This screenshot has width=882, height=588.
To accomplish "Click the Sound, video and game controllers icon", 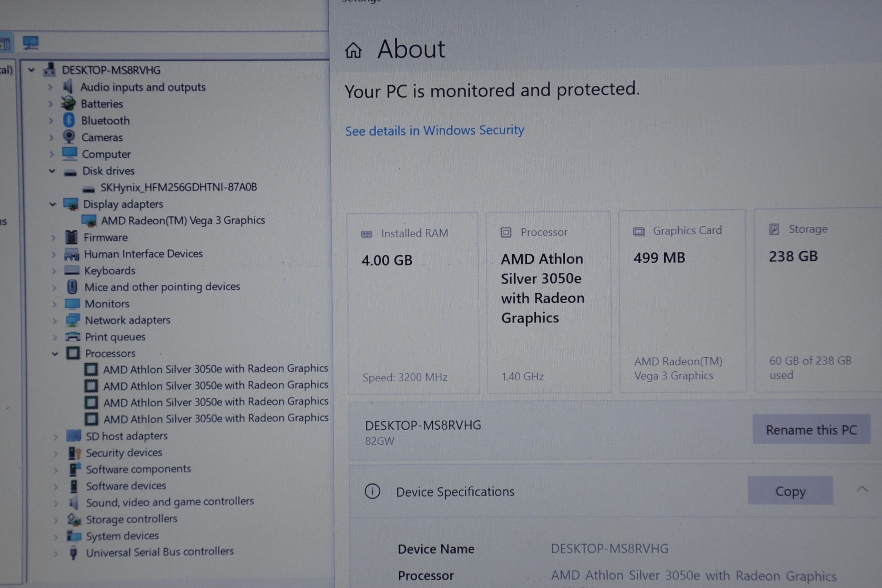I will point(74,503).
